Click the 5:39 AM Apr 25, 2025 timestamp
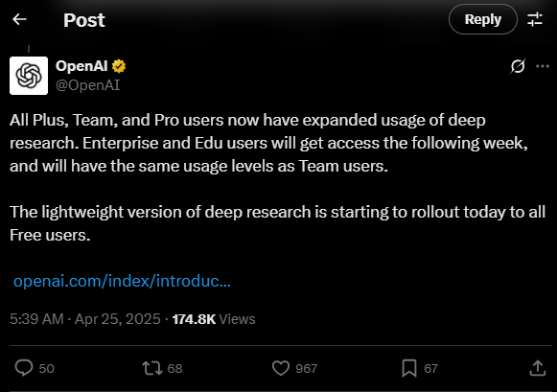 85,319
